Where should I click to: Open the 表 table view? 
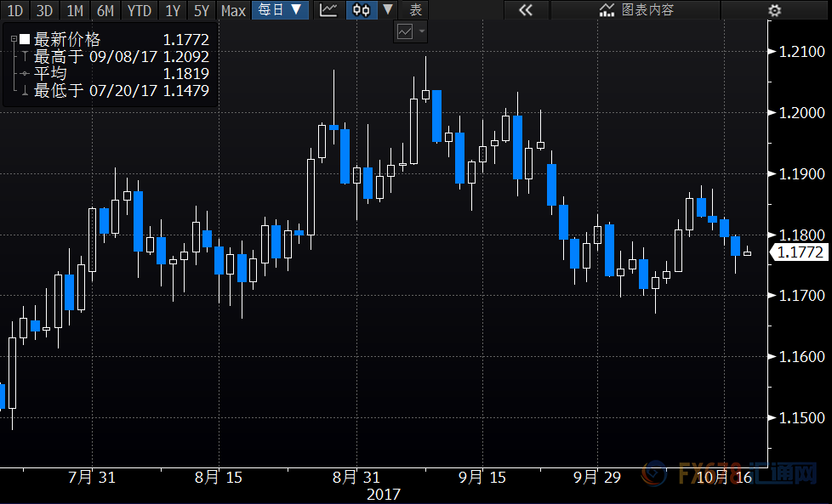pyautogui.click(x=415, y=10)
